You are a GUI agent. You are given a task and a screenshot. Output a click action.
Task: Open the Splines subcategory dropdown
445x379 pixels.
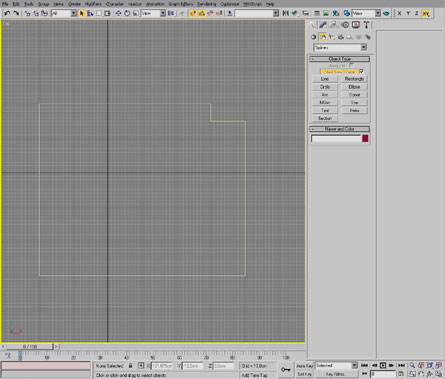(340, 48)
